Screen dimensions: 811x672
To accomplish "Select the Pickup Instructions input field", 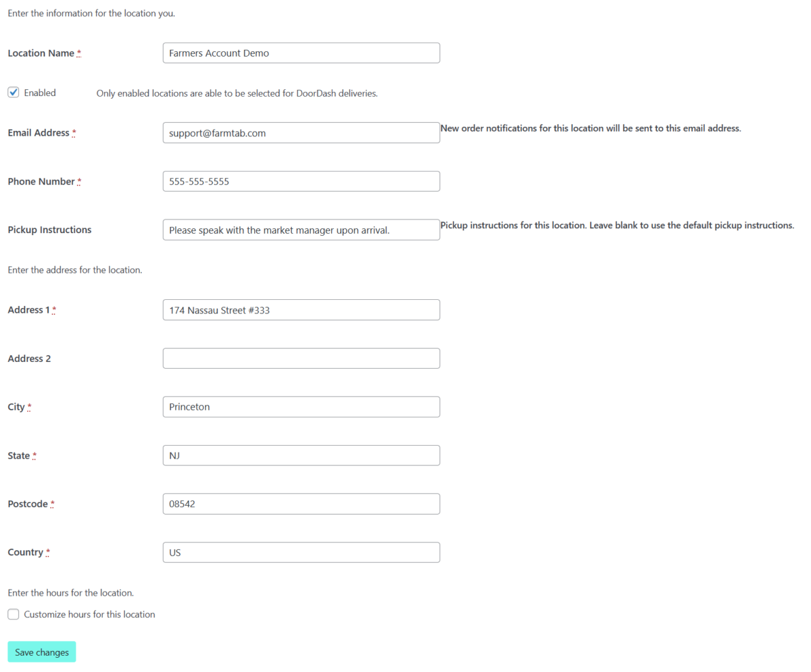I will (301, 230).
